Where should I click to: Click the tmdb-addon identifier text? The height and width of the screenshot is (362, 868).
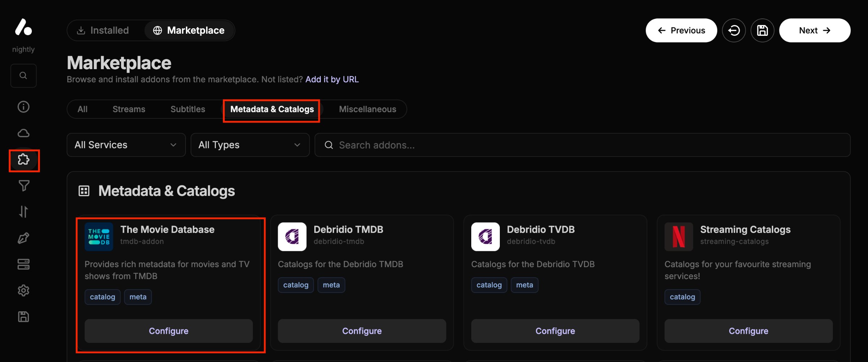click(x=142, y=241)
